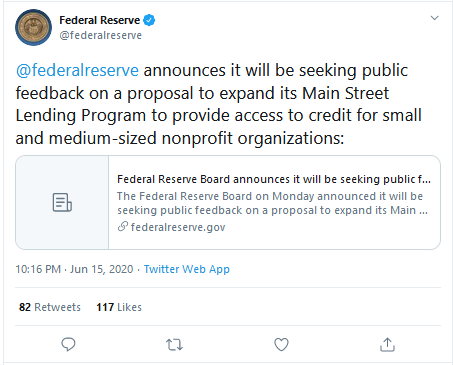453x365 pixels.
Task: Open the tweet options chevron menu
Action: (x=434, y=18)
